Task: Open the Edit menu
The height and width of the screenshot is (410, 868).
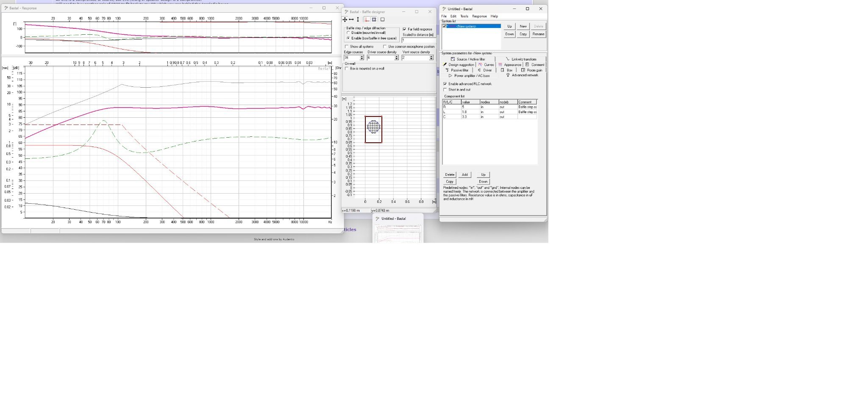Action: (453, 17)
